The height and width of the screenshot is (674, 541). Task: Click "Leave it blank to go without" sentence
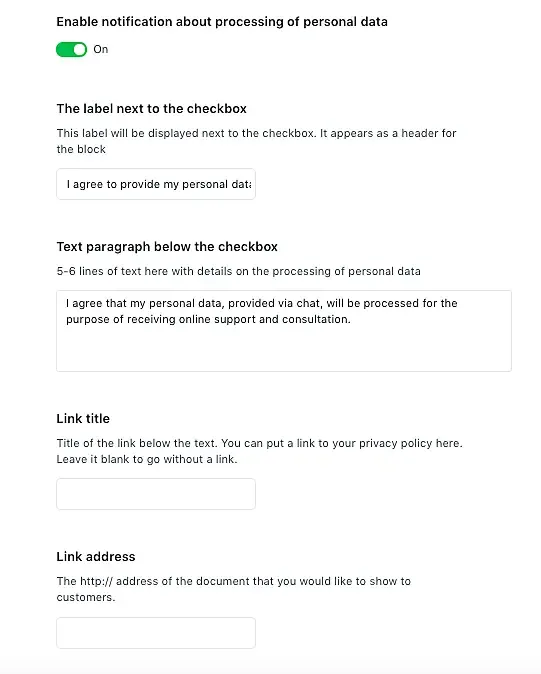[x=147, y=460]
